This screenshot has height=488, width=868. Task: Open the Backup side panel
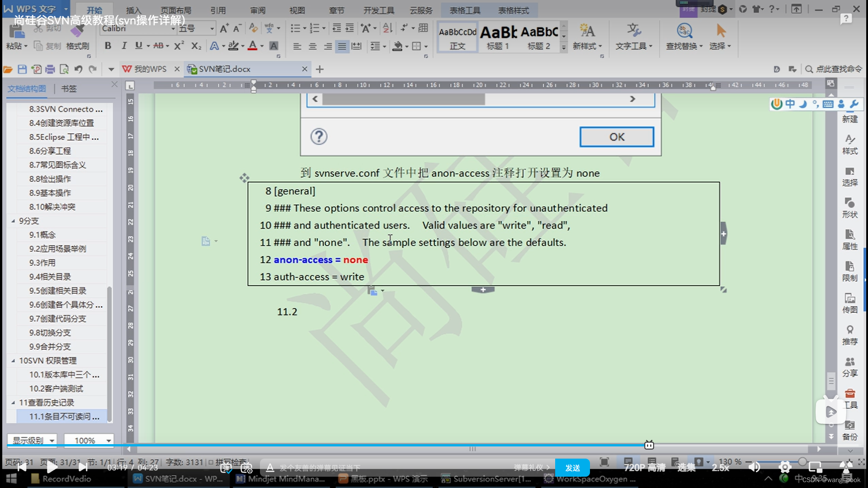point(849,431)
